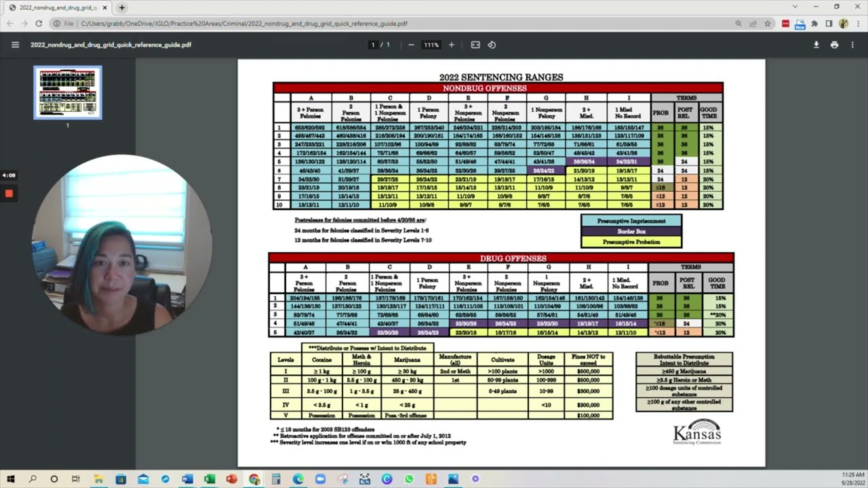Open Zoom app from taskbar
The height and width of the screenshot is (488, 868).
(x=320, y=479)
